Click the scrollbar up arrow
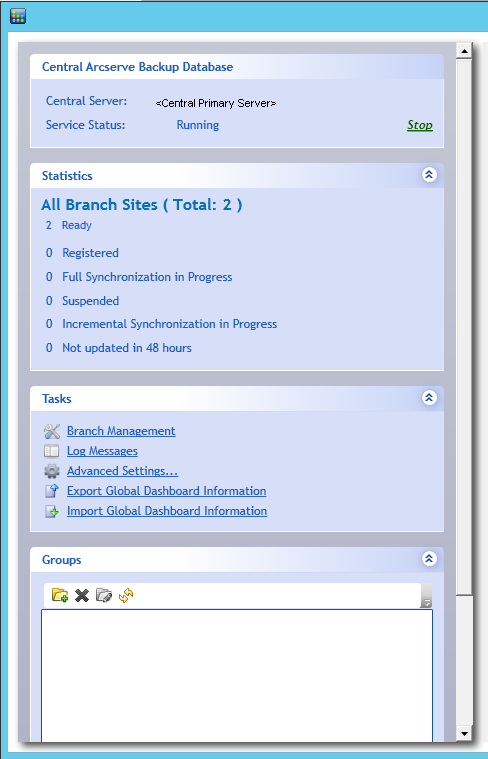The image size is (488, 759). pyautogui.click(x=464, y=51)
